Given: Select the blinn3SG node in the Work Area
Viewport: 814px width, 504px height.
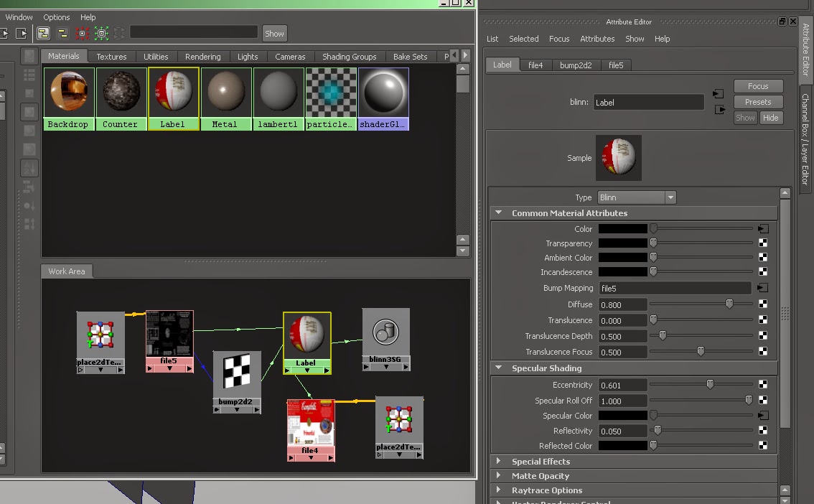Looking at the screenshot, I should [385, 334].
